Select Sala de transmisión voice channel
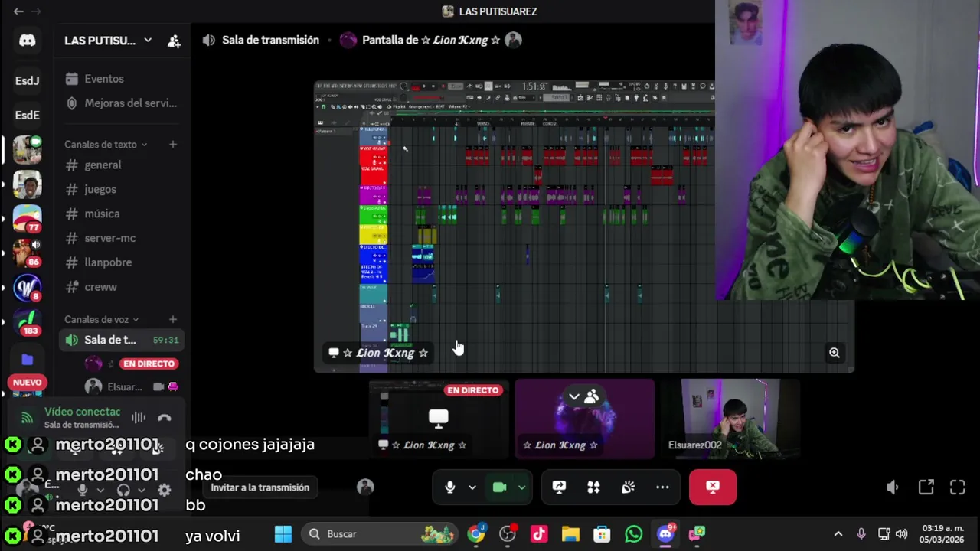The image size is (980, 551). pyautogui.click(x=122, y=340)
